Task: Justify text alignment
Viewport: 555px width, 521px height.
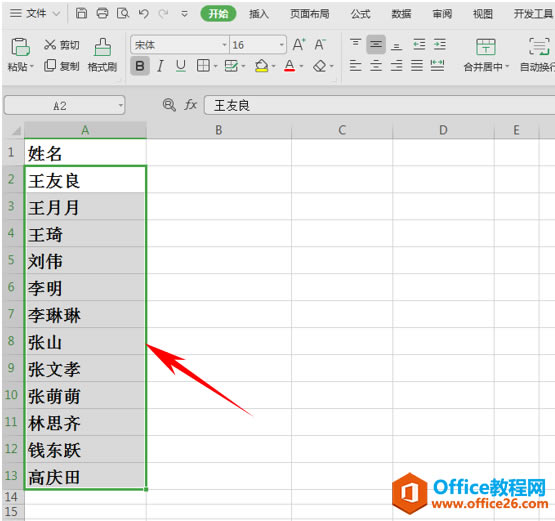Action: point(417,66)
